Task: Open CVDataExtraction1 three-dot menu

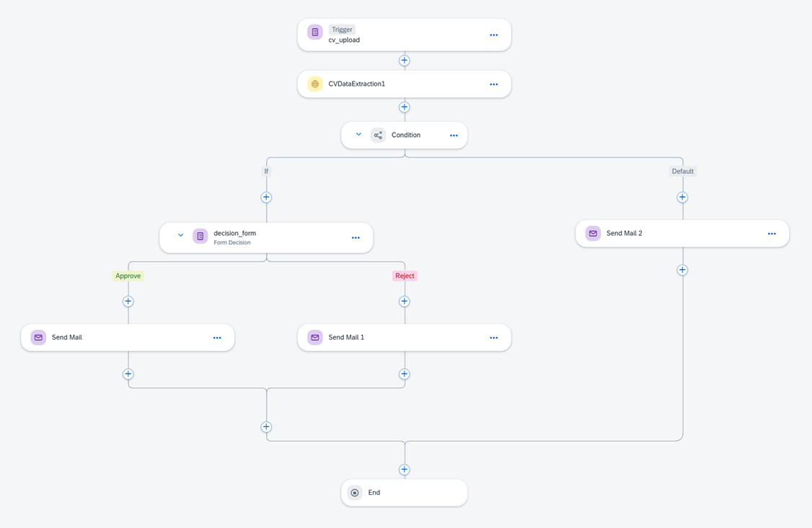Action: [494, 84]
